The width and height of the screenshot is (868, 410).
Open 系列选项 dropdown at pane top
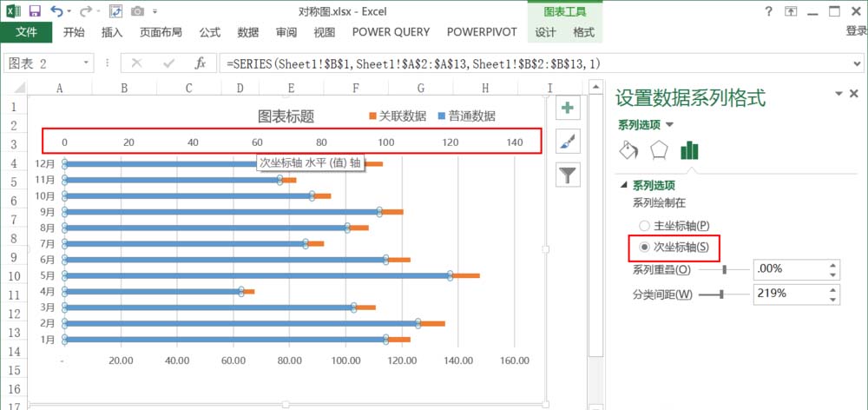670,125
